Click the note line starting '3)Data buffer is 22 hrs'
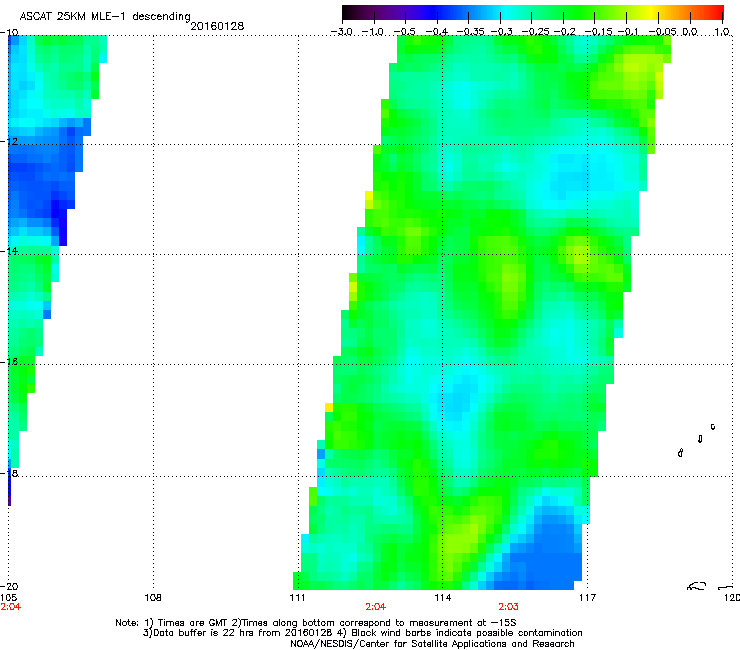Viewport: 740px width, 650px height. tap(362, 633)
